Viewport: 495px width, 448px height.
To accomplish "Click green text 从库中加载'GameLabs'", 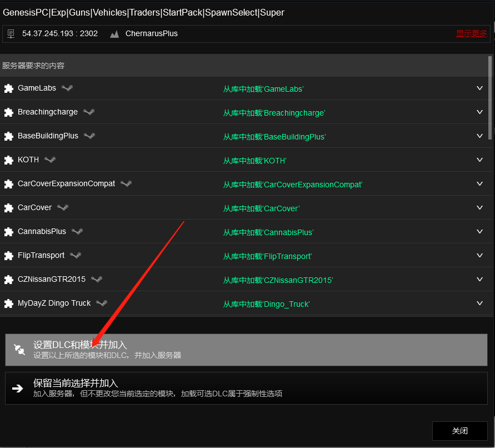I will pyautogui.click(x=263, y=89).
